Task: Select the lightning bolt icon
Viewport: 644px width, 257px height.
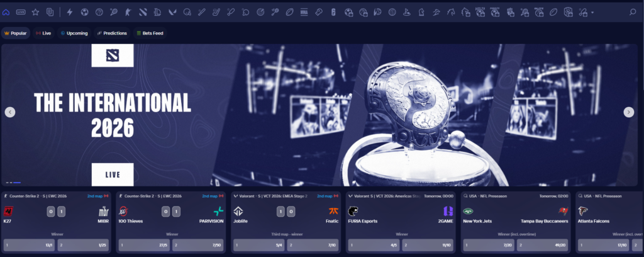Action: [x=70, y=13]
